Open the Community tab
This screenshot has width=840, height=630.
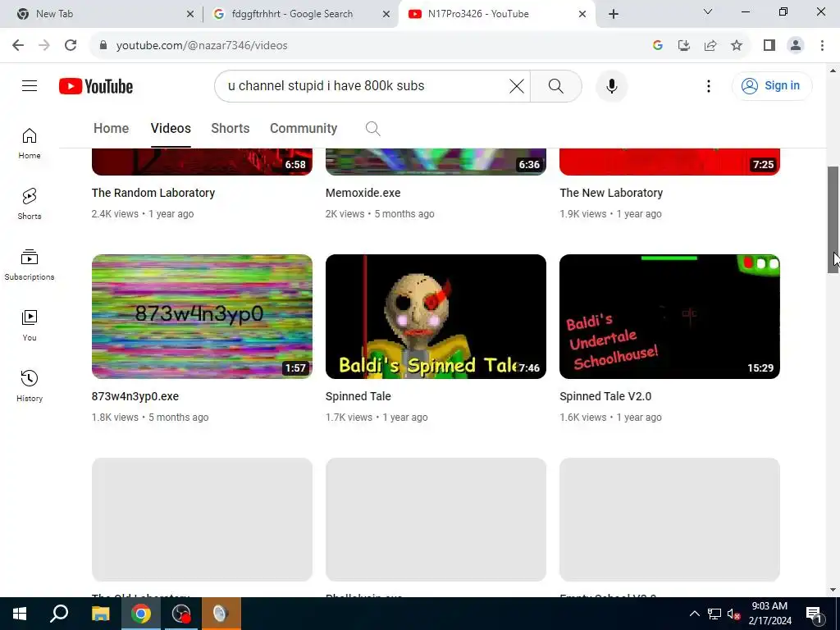point(304,128)
